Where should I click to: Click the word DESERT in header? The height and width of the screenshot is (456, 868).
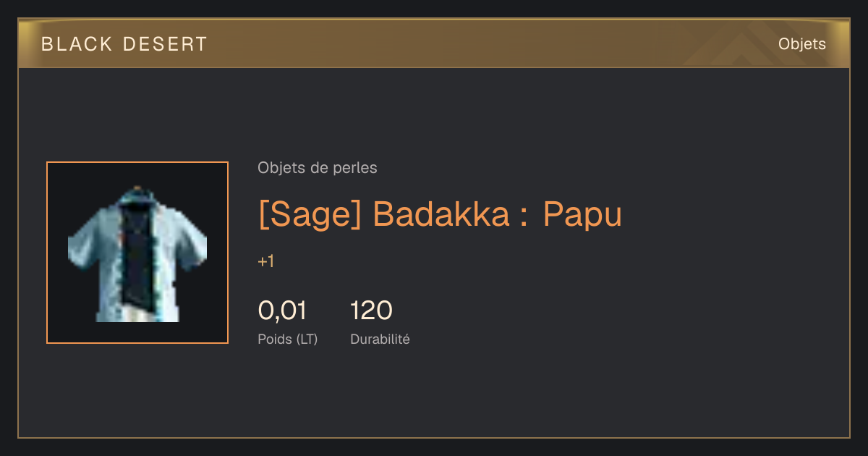165,44
